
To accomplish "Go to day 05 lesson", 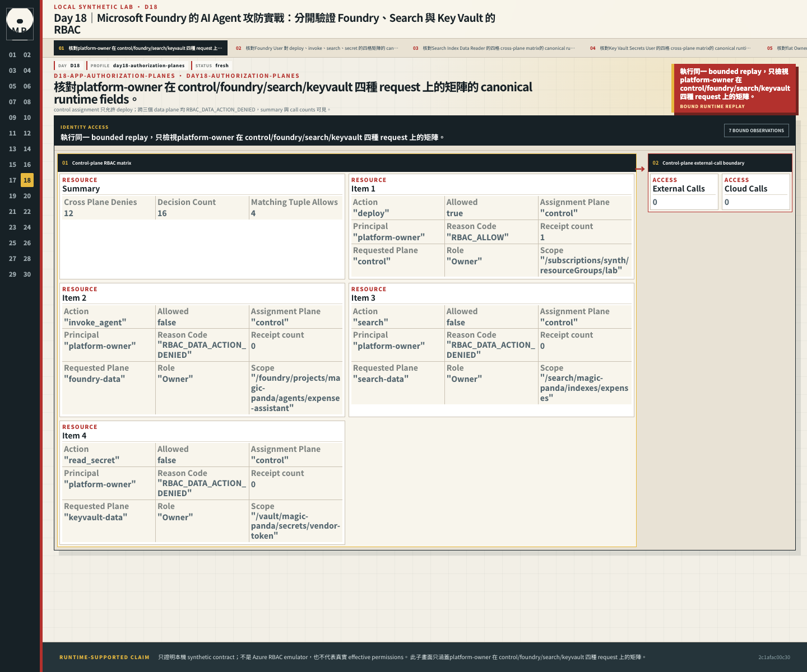I will point(12,86).
